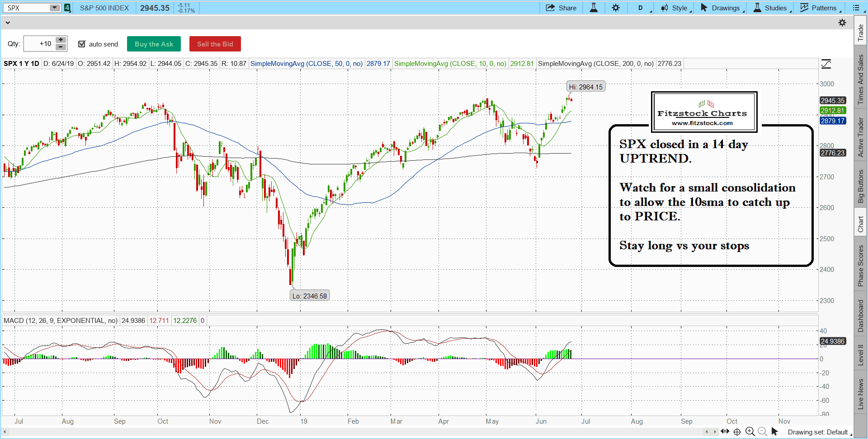This screenshot has height=439, width=868.
Task: Expand the Drawing set: Default dropdown
Action: [x=819, y=432]
